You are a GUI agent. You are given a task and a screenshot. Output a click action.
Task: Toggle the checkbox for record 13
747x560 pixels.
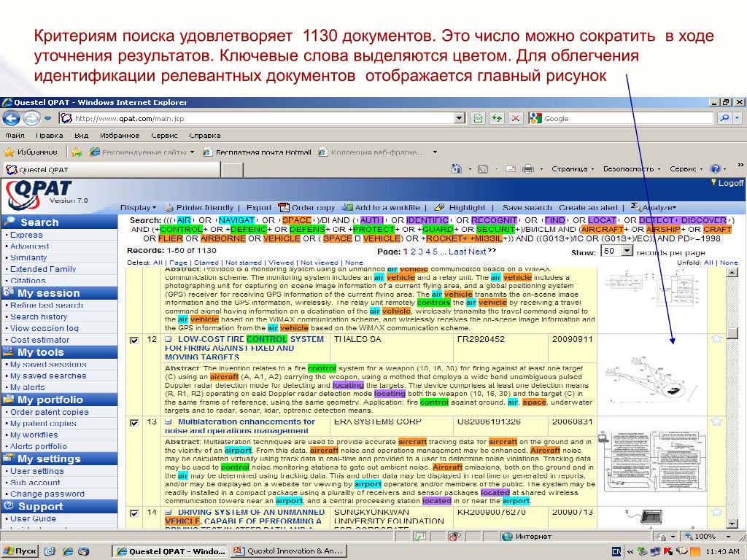(134, 422)
